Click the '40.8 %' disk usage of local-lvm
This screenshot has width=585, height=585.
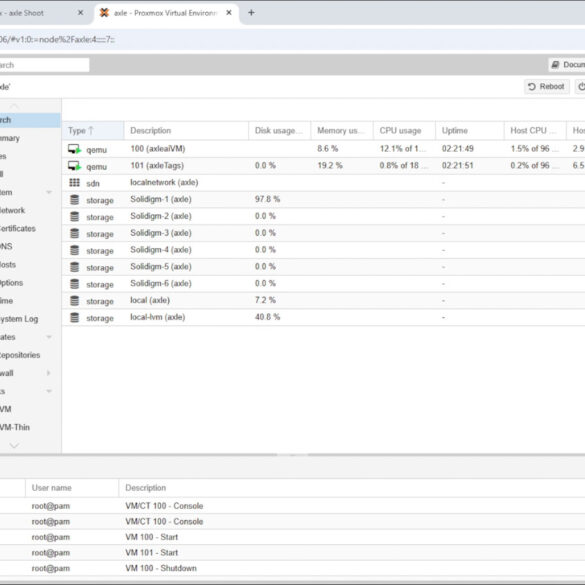coord(268,317)
